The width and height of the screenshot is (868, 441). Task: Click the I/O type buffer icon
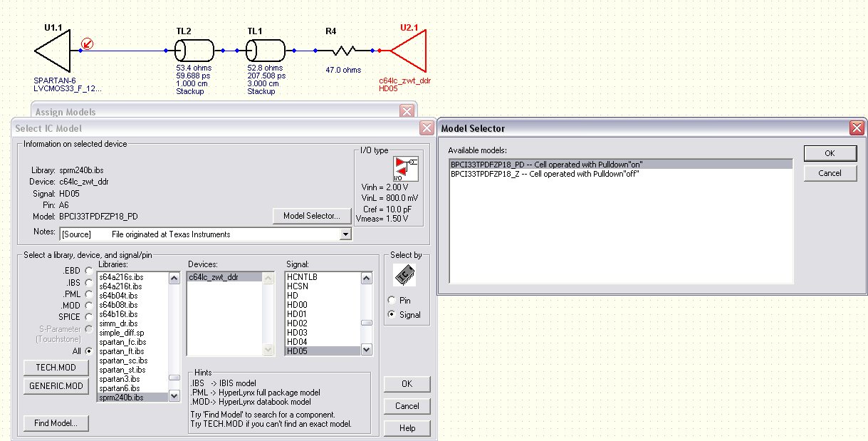[x=406, y=168]
